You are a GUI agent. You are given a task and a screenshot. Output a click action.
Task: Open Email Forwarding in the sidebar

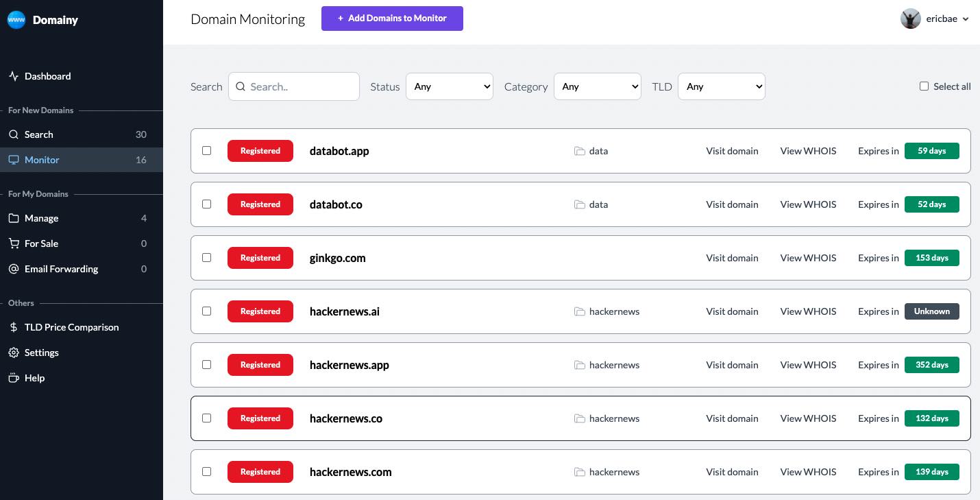(82, 269)
